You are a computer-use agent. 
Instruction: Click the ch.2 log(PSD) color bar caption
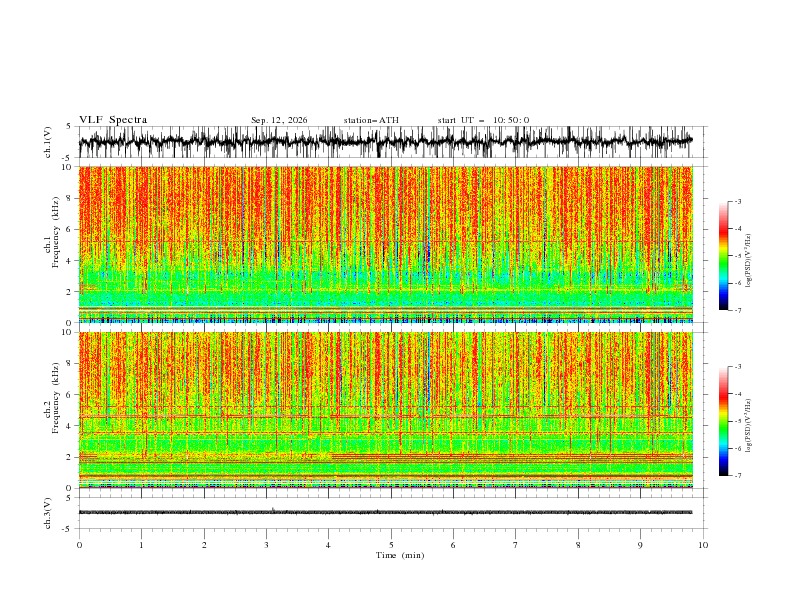[749, 425]
